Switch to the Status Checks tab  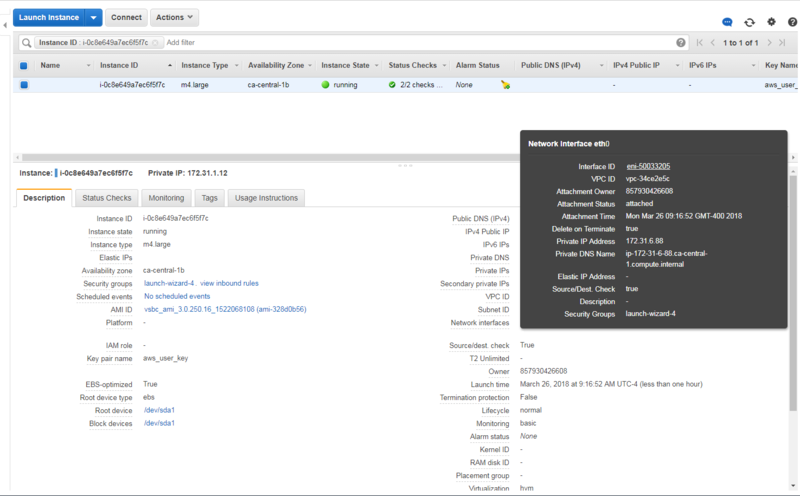(107, 198)
